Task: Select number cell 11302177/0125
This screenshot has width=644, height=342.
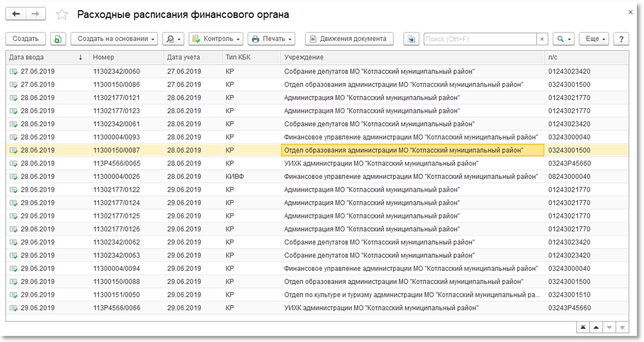Action: [x=127, y=216]
